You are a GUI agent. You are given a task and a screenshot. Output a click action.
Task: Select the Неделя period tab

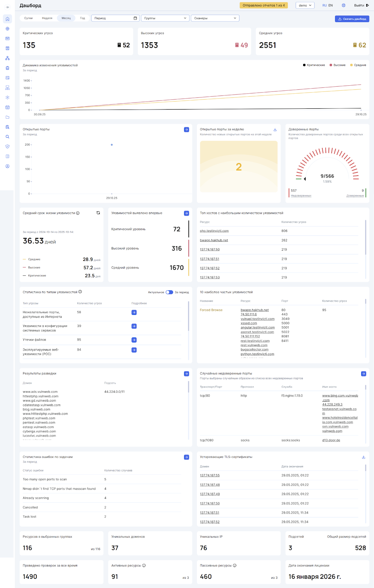47,18
